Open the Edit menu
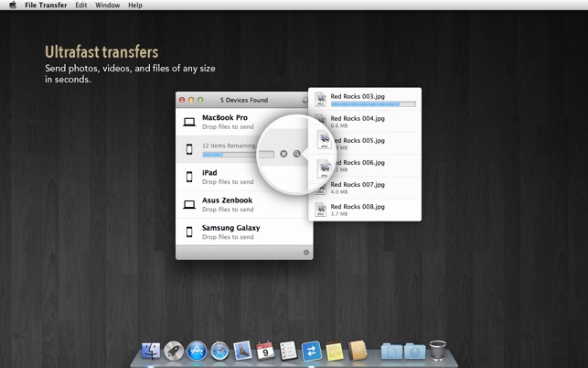 pyautogui.click(x=81, y=5)
